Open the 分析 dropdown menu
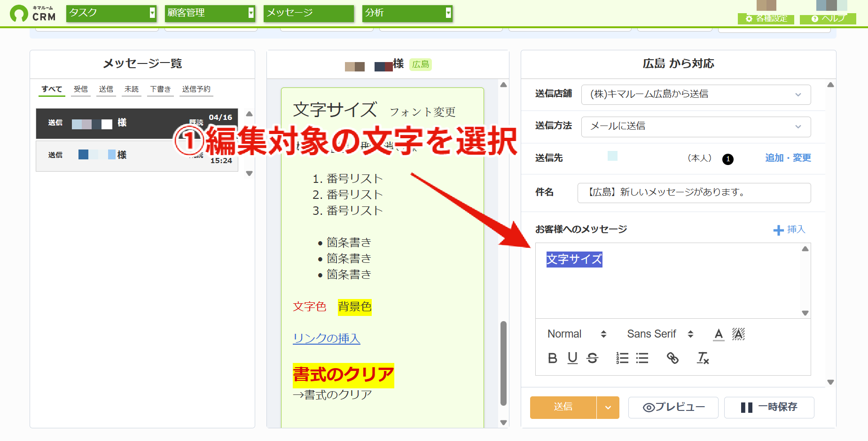 408,13
